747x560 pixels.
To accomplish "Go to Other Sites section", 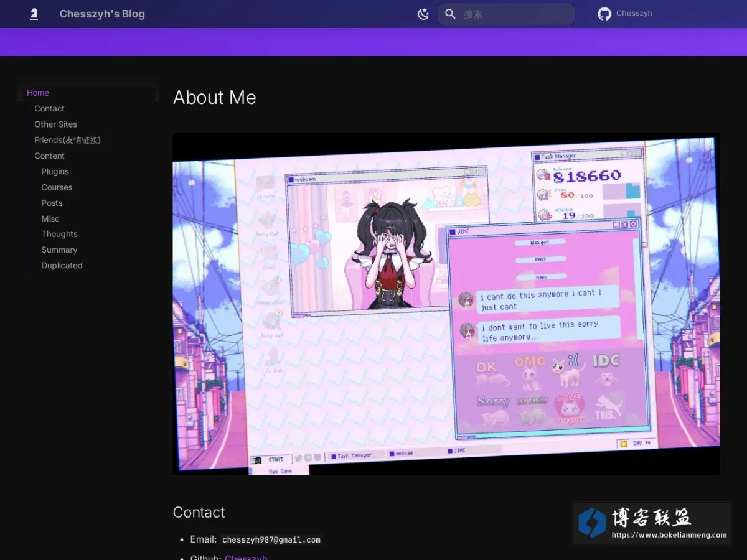I will point(55,124).
